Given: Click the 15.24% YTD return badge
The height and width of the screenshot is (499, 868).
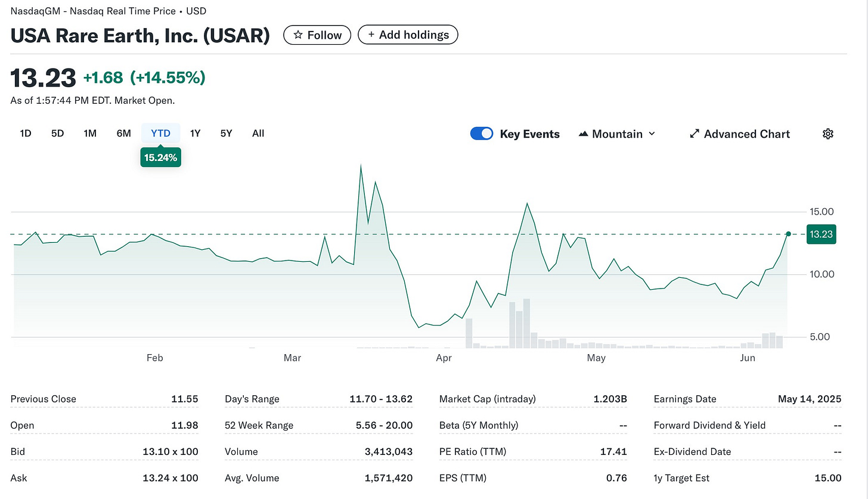Looking at the screenshot, I should pos(160,158).
